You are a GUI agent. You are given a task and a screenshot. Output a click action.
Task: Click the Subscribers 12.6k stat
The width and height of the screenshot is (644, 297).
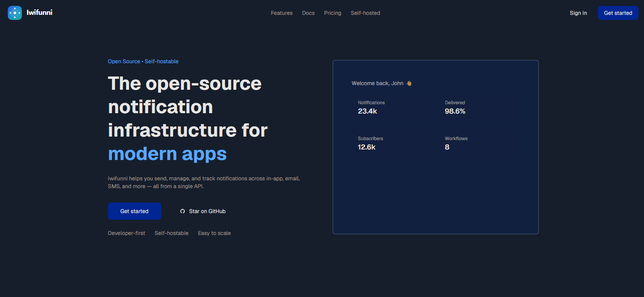pyautogui.click(x=370, y=143)
